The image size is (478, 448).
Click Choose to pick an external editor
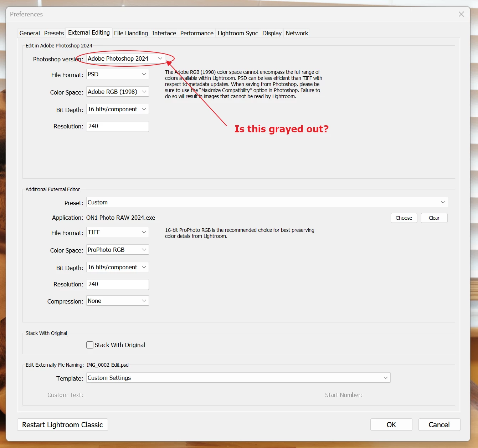[x=404, y=218]
